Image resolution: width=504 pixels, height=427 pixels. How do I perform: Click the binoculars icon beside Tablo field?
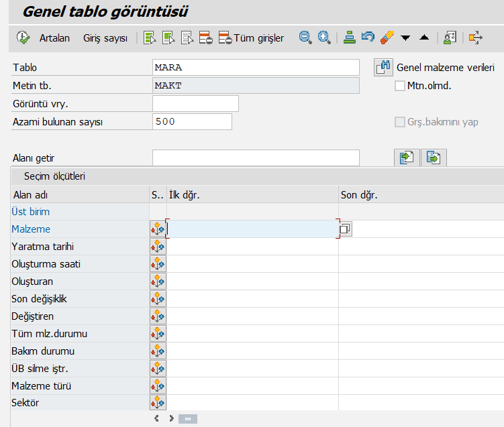[383, 68]
